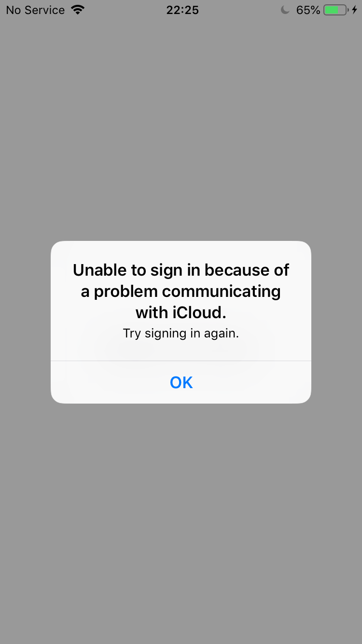Tap the word "communicating" in the alert

(221, 292)
